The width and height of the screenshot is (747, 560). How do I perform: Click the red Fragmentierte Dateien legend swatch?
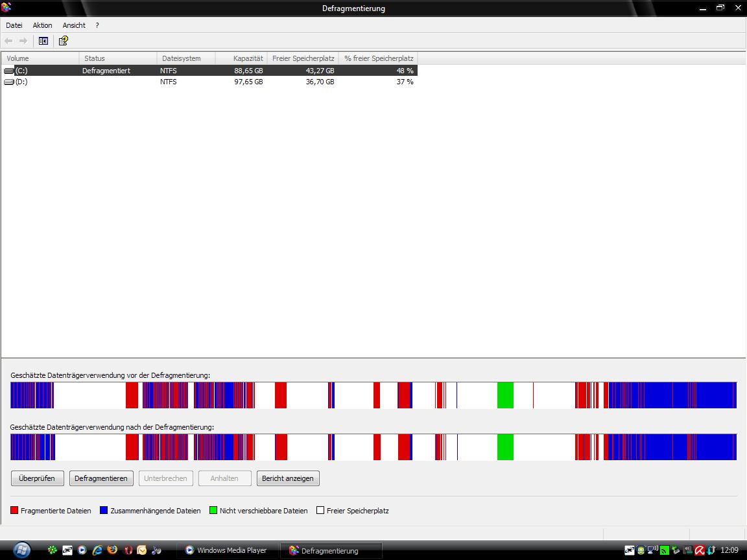tap(15, 511)
